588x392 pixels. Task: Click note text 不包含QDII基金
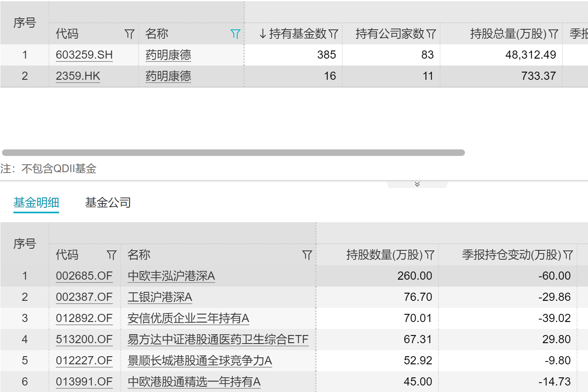point(59,169)
